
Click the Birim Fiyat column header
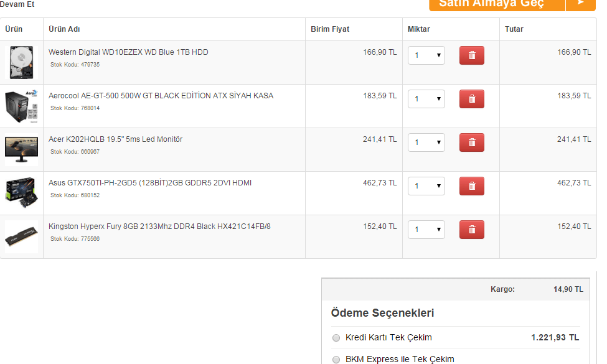[330, 29]
